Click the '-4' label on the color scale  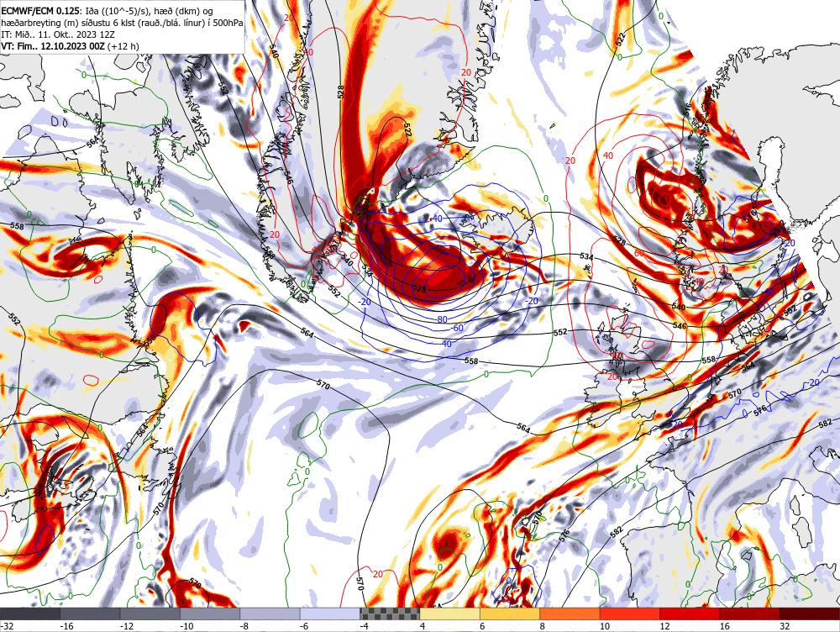coord(365,626)
